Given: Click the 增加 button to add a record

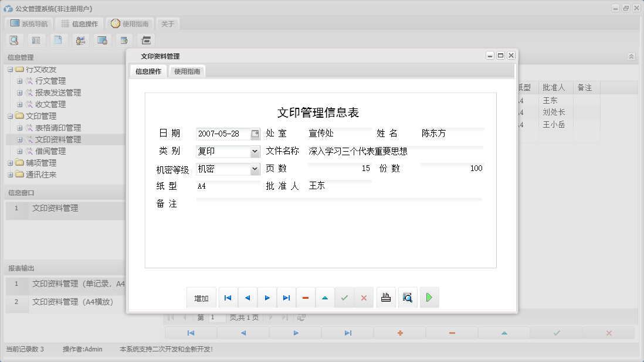Looking at the screenshot, I should [201, 298].
